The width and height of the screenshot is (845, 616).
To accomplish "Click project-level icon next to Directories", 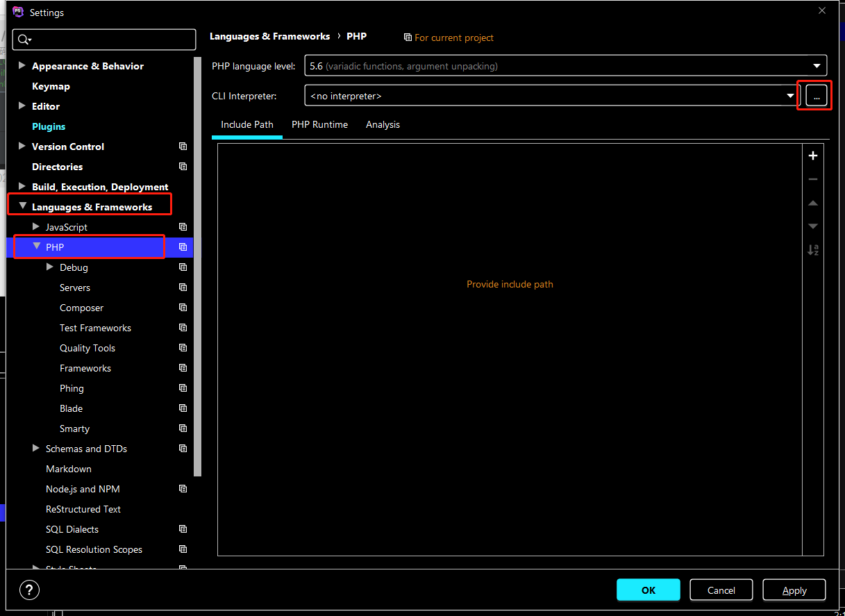I will pyautogui.click(x=183, y=167).
